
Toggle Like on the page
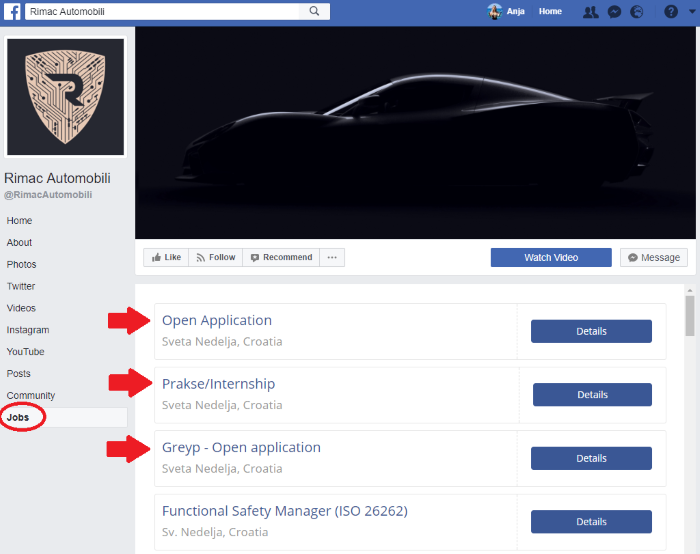click(x=166, y=257)
